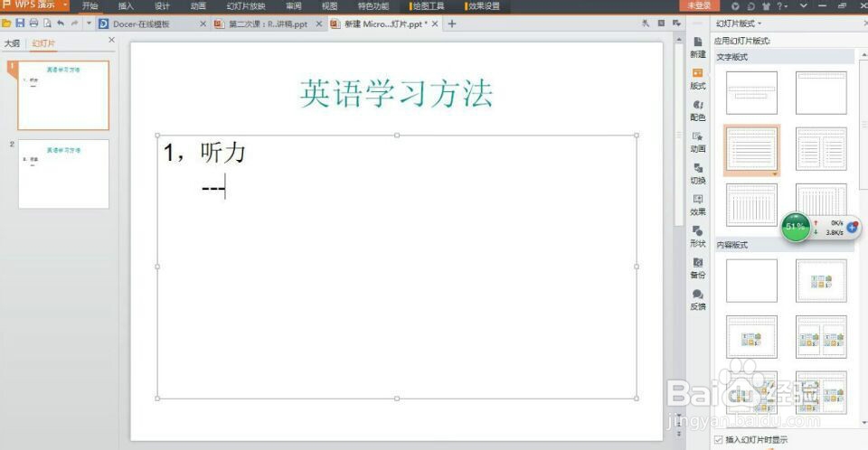Image resolution: width=868 pixels, height=450 pixels.
Task: Click the 形状 shapes sidebar icon
Action: coord(697,237)
